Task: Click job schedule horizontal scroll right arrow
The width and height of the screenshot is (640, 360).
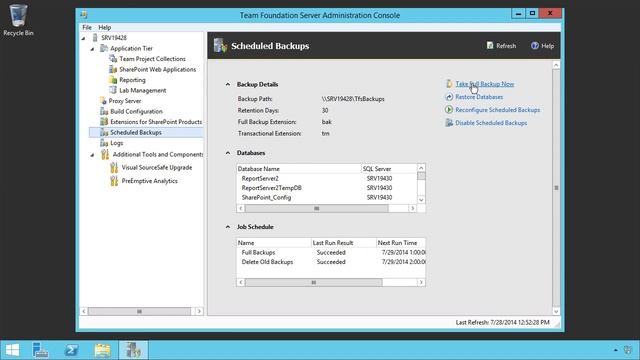Action: point(421,282)
